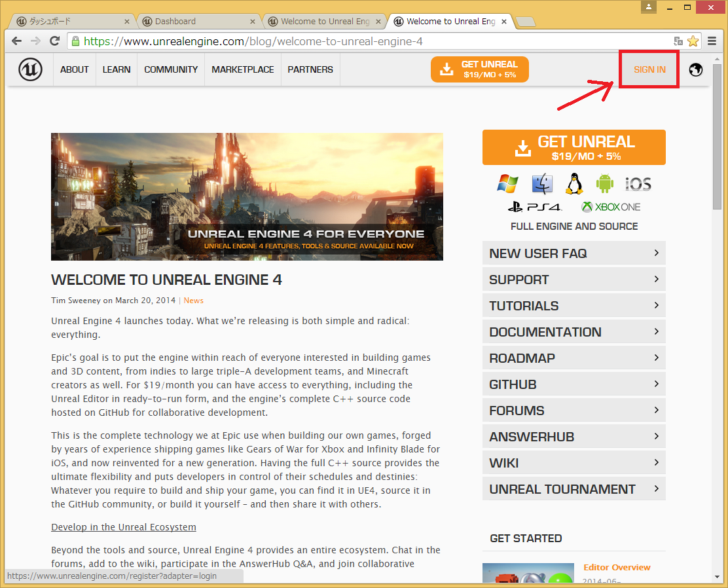Click the Unreal Engine 4 banner image
The width and height of the screenshot is (728, 588).
coord(247,196)
